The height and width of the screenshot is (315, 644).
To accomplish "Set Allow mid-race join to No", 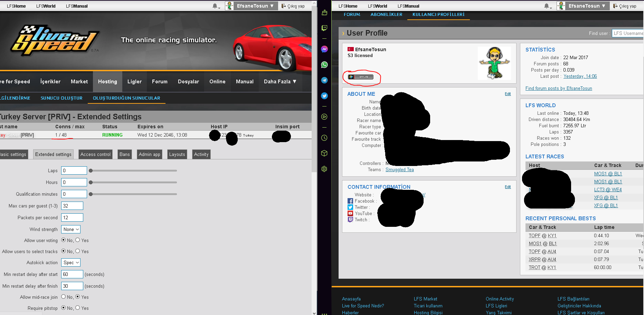I will click(63, 297).
